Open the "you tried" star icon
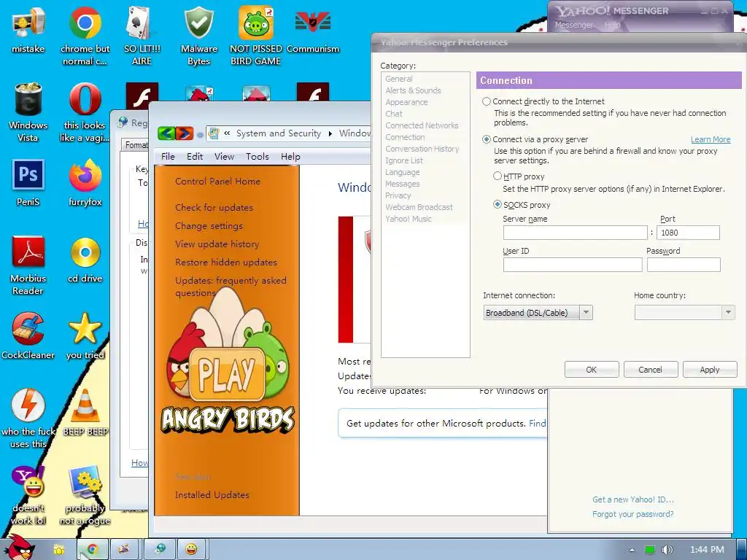 [x=85, y=335]
